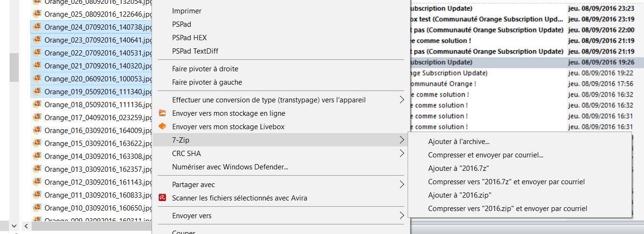This screenshot has width=644, height=234.
Task: Click the Orange_021 file icon
Action: (36, 66)
